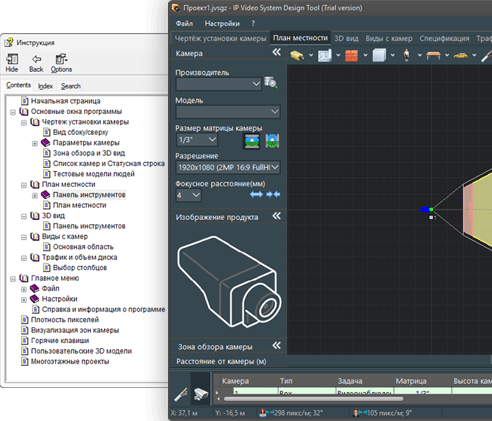Viewport: 492px width, 421px height.
Task: Open the Начальная страница help topic
Action: (x=66, y=101)
